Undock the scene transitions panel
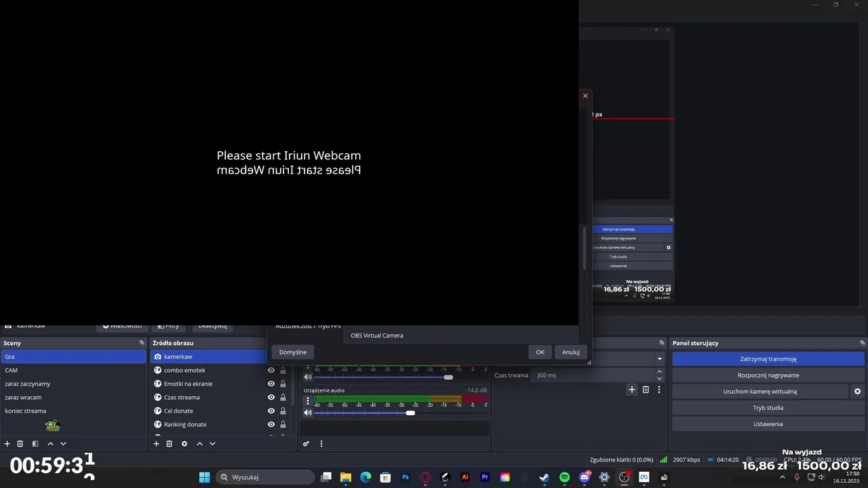868x488 pixels. (662, 344)
